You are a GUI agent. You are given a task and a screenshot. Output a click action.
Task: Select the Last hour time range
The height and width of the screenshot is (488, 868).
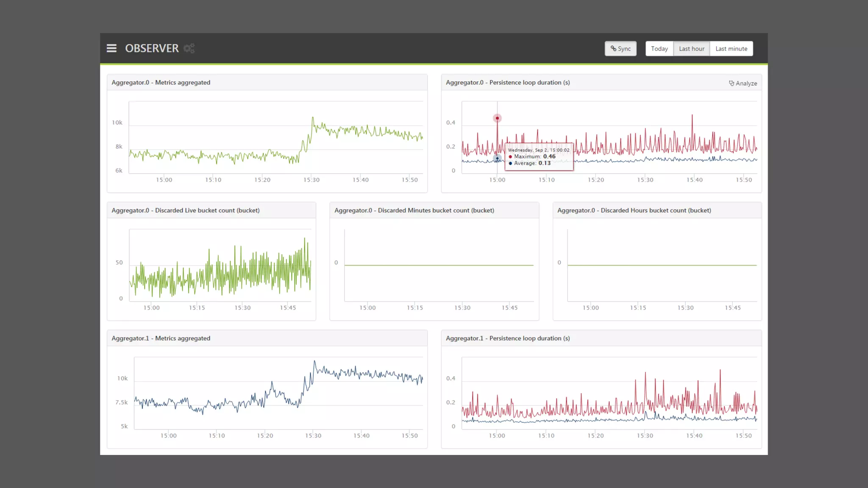click(691, 49)
